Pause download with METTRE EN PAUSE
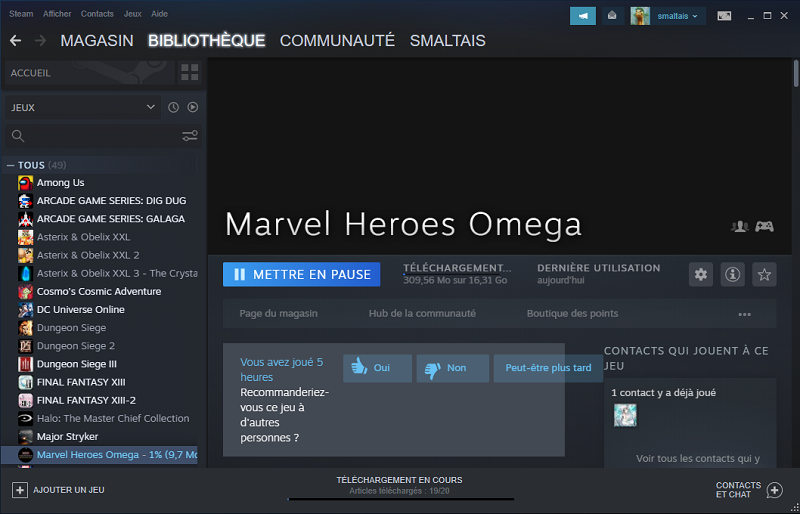The image size is (800, 514). tap(302, 275)
